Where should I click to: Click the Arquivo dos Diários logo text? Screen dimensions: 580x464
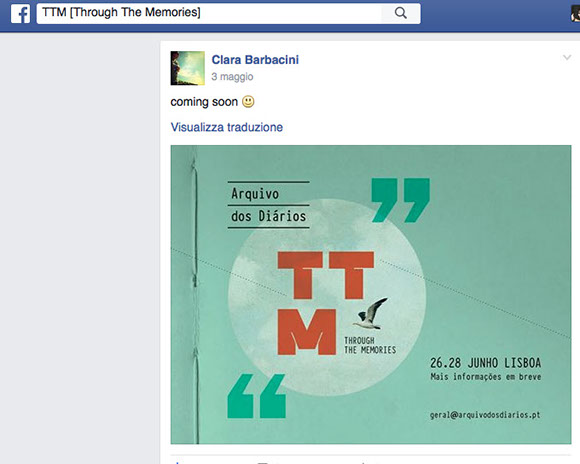269,205
